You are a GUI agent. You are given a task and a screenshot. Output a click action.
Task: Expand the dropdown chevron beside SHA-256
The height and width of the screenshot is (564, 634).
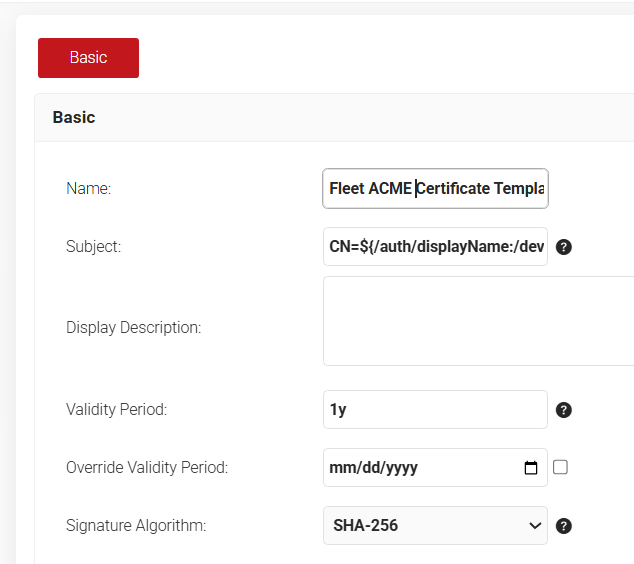click(x=535, y=526)
